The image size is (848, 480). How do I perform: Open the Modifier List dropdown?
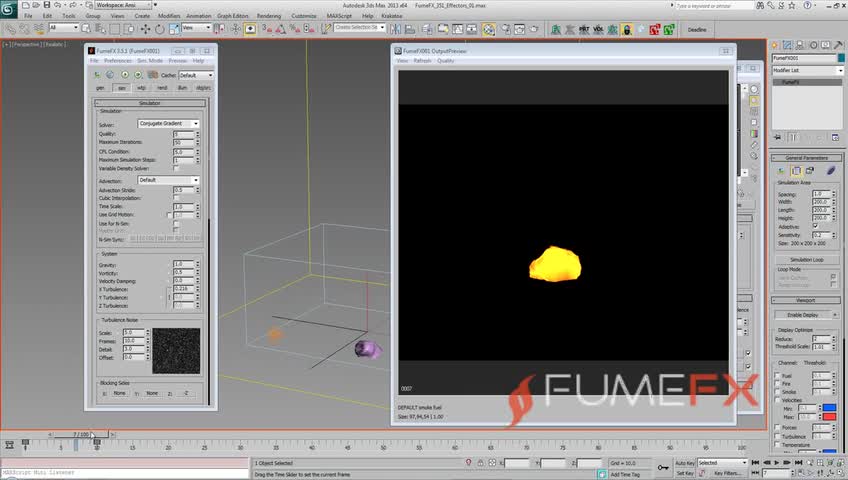[807, 70]
